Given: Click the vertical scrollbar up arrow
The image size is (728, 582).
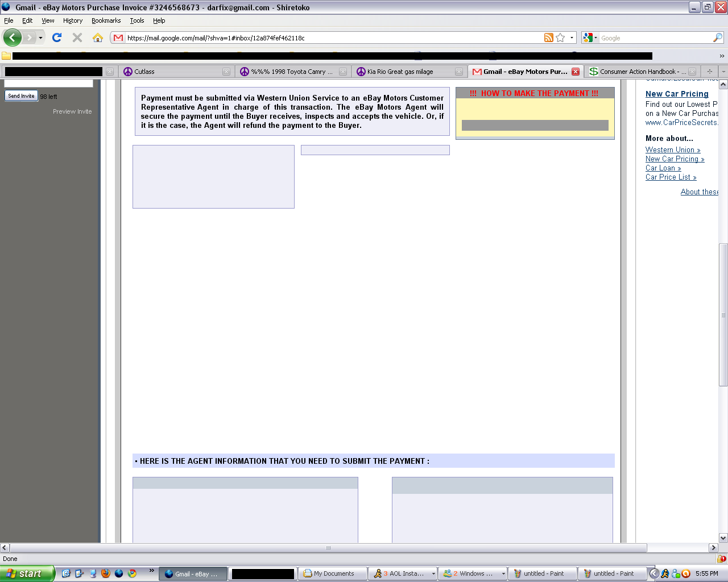Looking at the screenshot, I should (723, 84).
